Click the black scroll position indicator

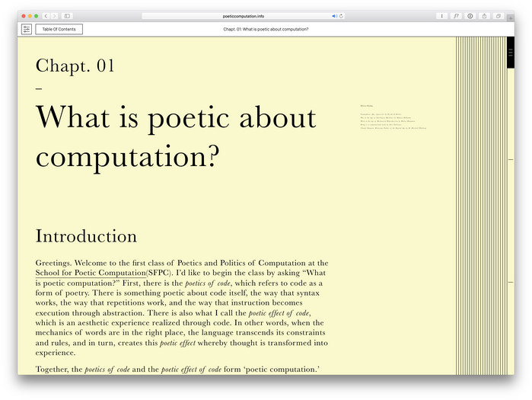coord(511,53)
